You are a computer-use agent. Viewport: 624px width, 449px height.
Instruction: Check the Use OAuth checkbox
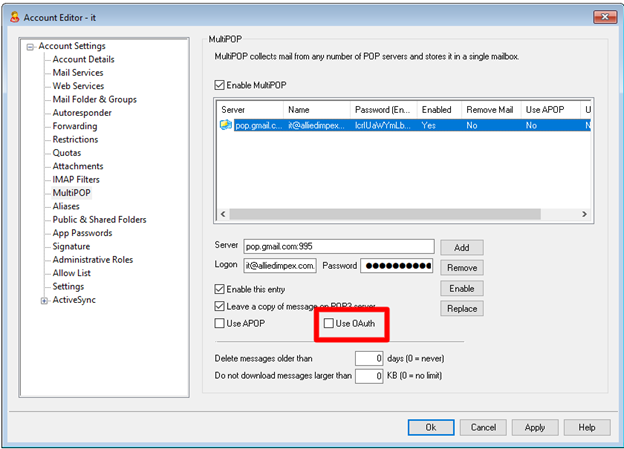pos(329,324)
